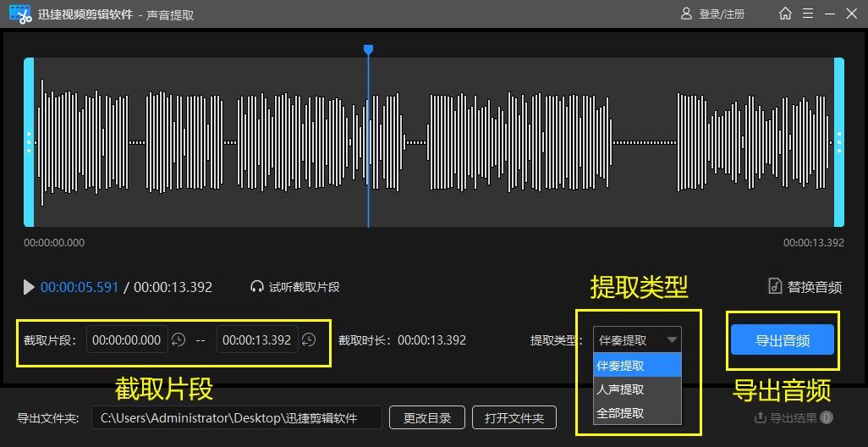Go to the home icon

785,14
